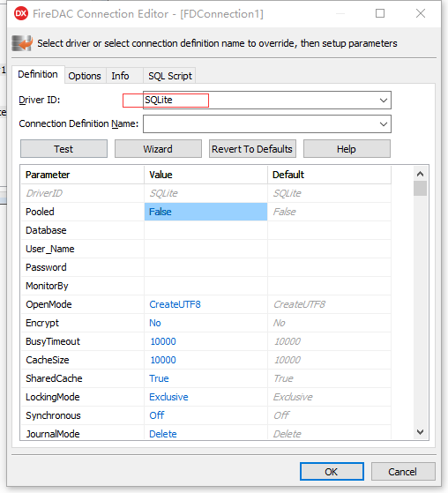Image resolution: width=448 pixels, height=493 pixels.
Task: Click the Default column header
Action: (x=330, y=175)
